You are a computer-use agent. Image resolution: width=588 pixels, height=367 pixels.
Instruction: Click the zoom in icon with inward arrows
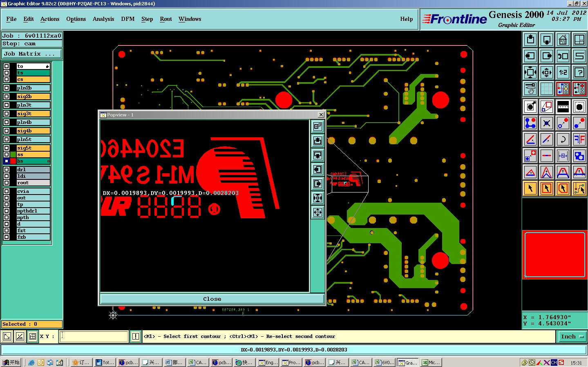530,72
